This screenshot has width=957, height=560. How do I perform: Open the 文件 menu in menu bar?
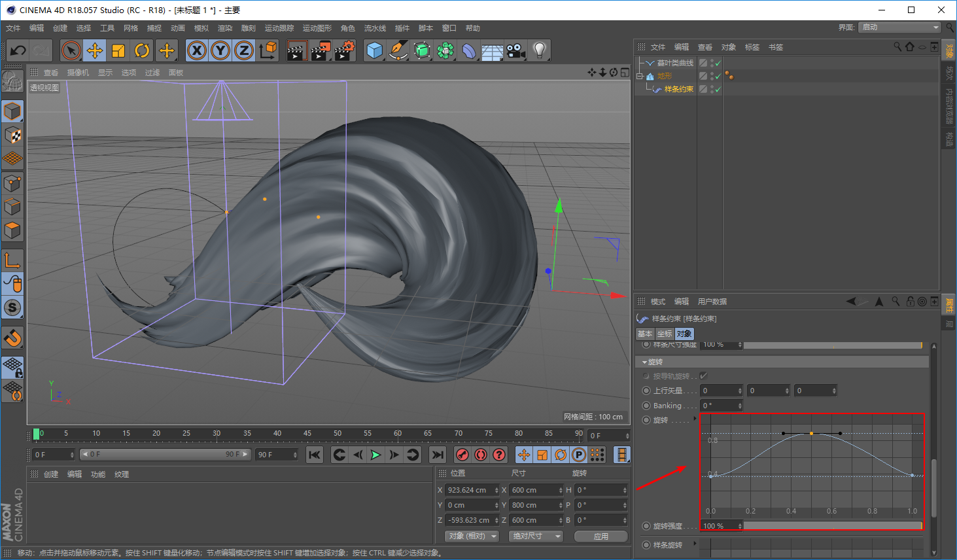click(13, 28)
